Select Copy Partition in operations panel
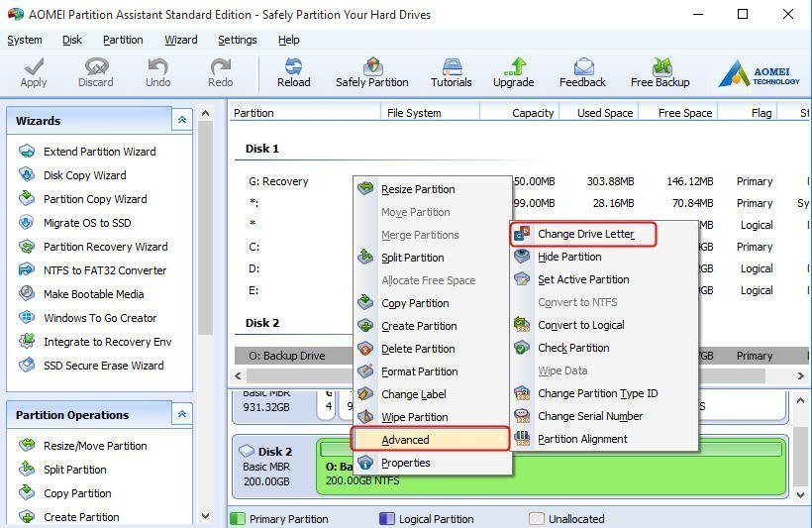This screenshot has width=812, height=528. (77, 493)
